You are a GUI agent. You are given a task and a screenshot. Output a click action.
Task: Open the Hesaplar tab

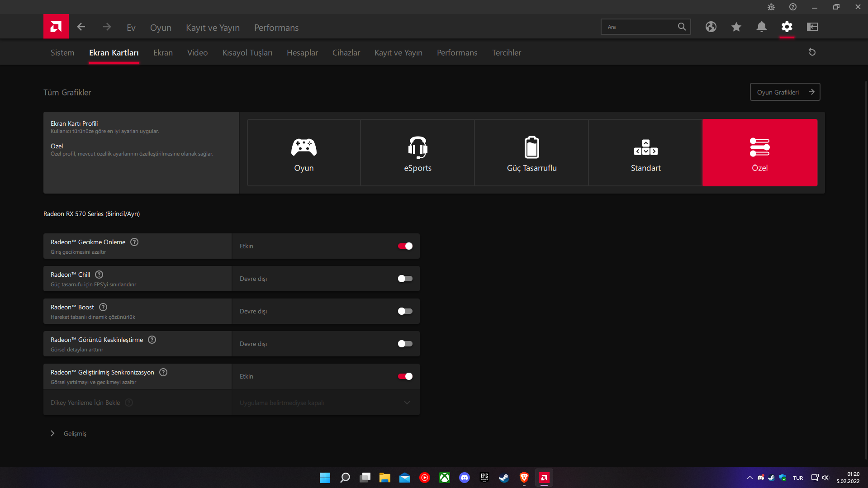click(302, 52)
